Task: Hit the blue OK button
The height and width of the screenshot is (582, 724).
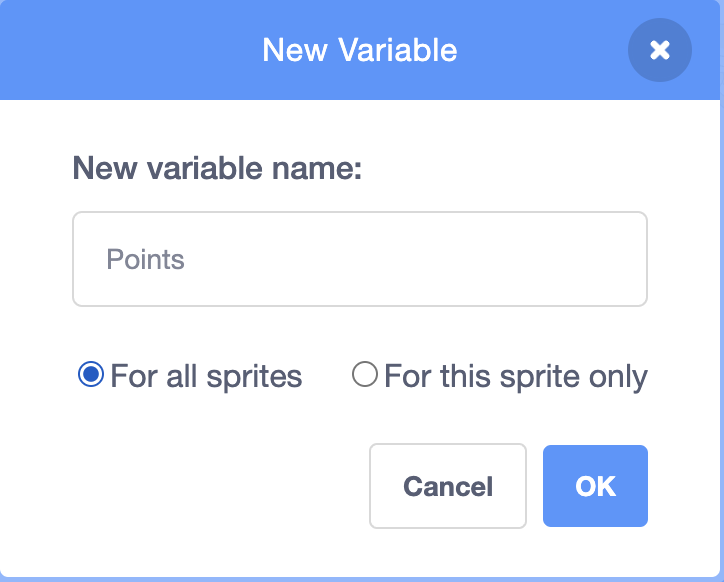Action: pyautogui.click(x=595, y=486)
